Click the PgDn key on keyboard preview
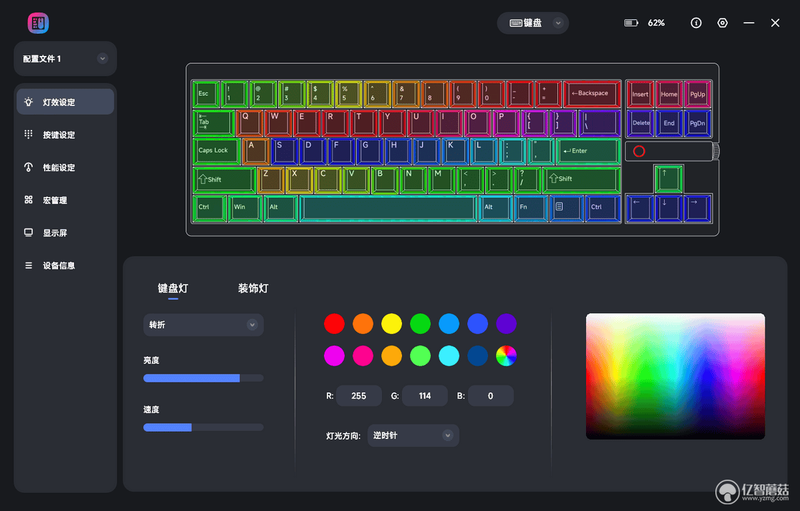800x511 pixels. tap(697, 123)
